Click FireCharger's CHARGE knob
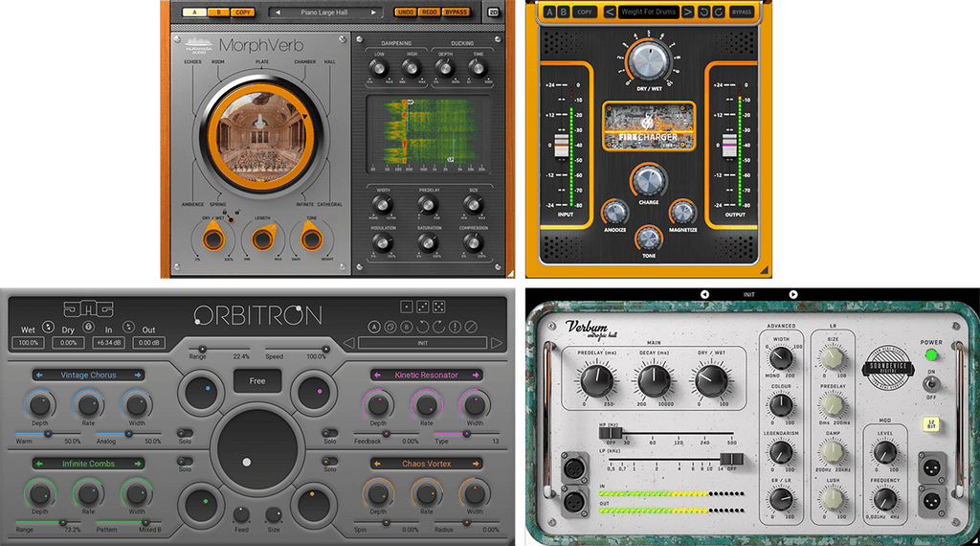The width and height of the screenshot is (980, 546). tap(648, 181)
